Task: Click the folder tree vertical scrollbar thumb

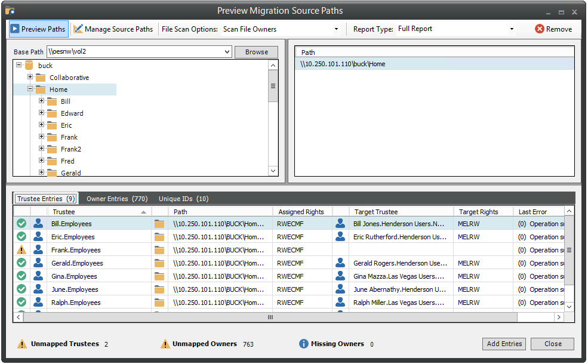Action: click(x=273, y=86)
